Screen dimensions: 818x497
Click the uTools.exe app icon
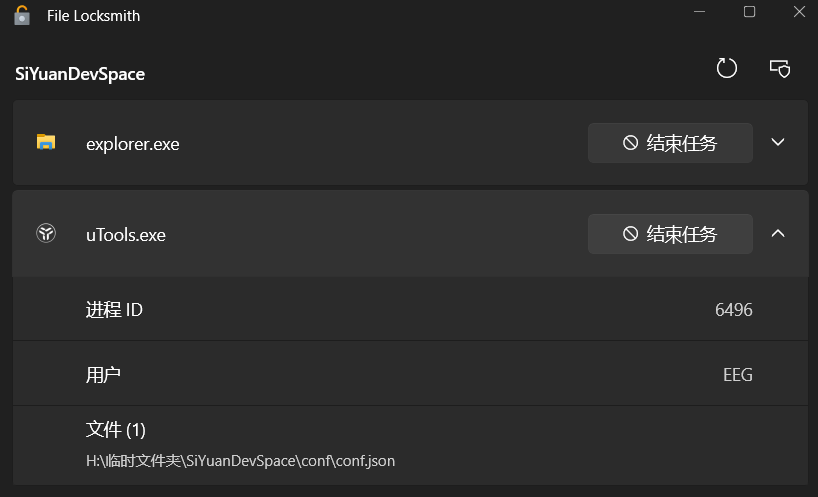pyautogui.click(x=46, y=234)
